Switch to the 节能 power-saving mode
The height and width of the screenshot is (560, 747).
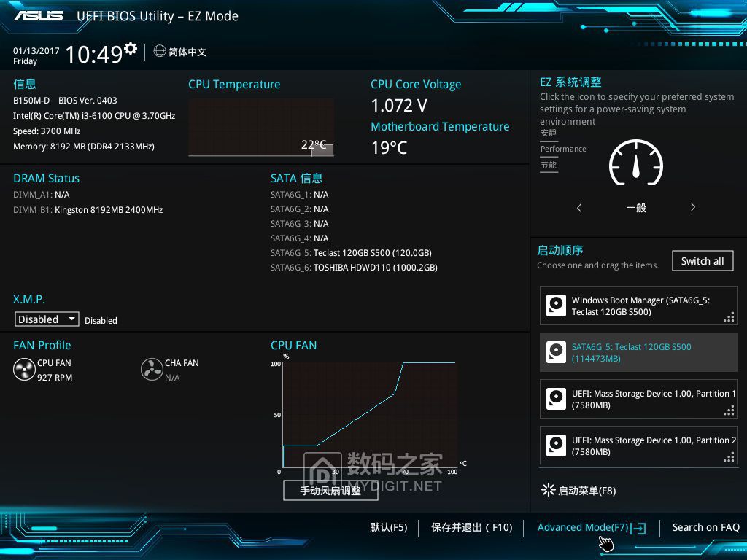coord(549,165)
